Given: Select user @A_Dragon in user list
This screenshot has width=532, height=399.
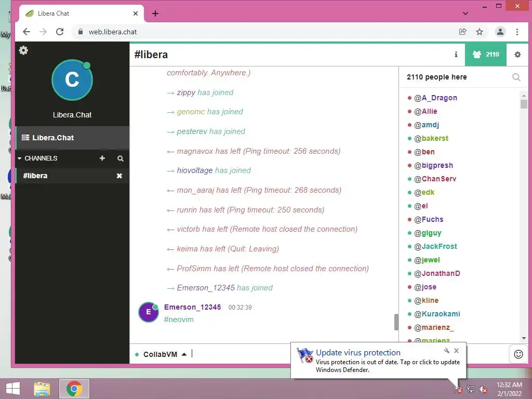Looking at the screenshot, I should click(435, 98).
